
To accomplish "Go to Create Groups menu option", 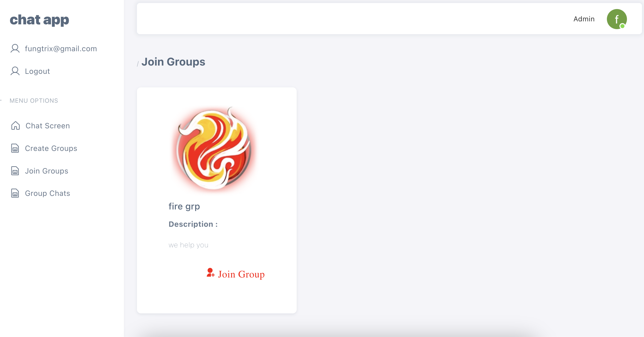I will [x=51, y=148].
